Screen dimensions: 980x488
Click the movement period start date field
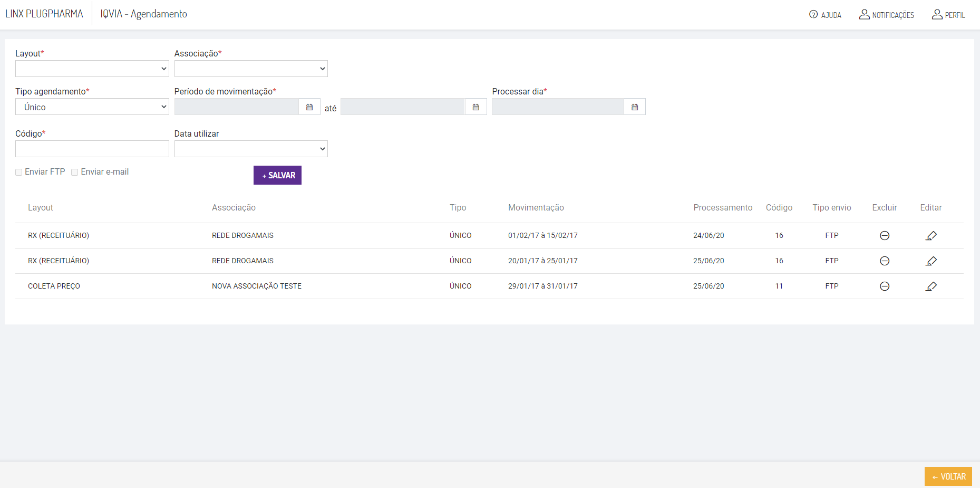(x=237, y=107)
